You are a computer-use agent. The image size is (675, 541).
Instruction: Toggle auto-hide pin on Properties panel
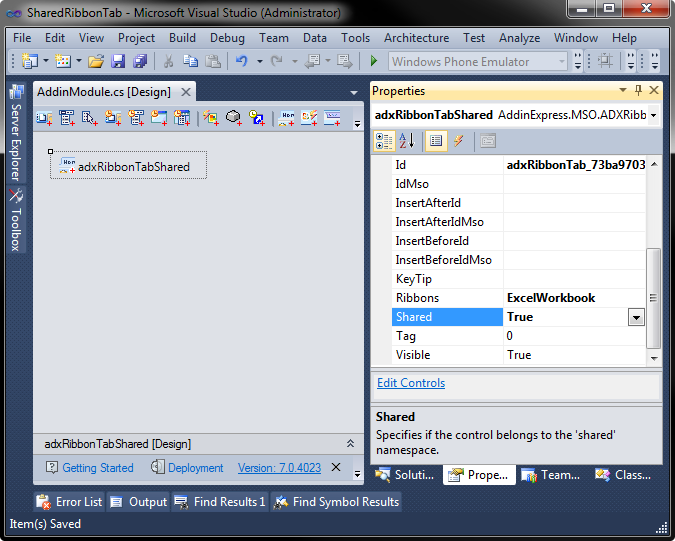[x=639, y=91]
